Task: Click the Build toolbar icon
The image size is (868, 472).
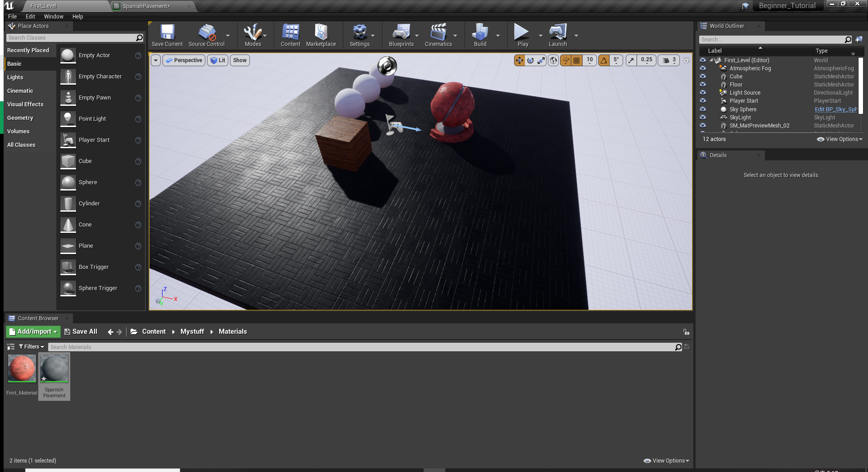Action: pyautogui.click(x=480, y=35)
